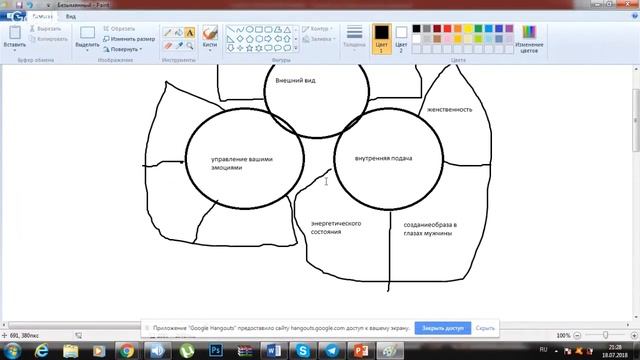
Task: Choose the five-point star shape
Action: pyautogui.click(x=249, y=48)
